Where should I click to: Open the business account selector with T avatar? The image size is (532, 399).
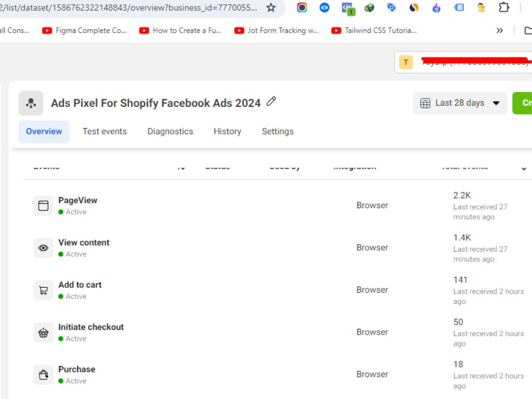pyautogui.click(x=463, y=62)
